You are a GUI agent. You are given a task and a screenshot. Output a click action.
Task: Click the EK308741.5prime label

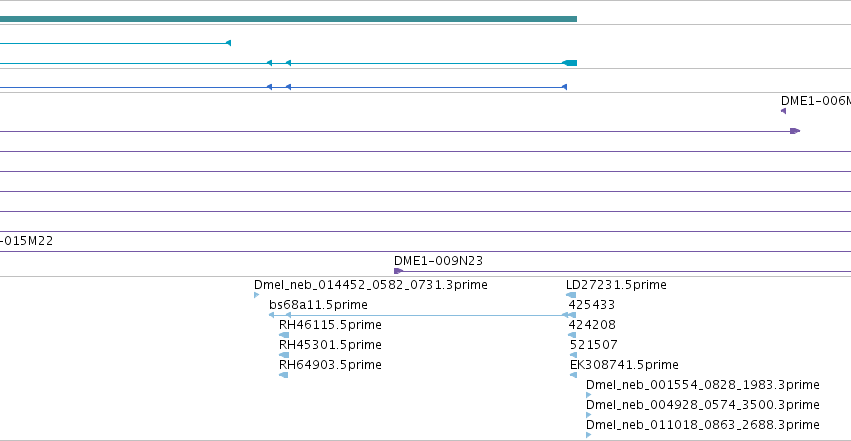pyautogui.click(x=624, y=365)
